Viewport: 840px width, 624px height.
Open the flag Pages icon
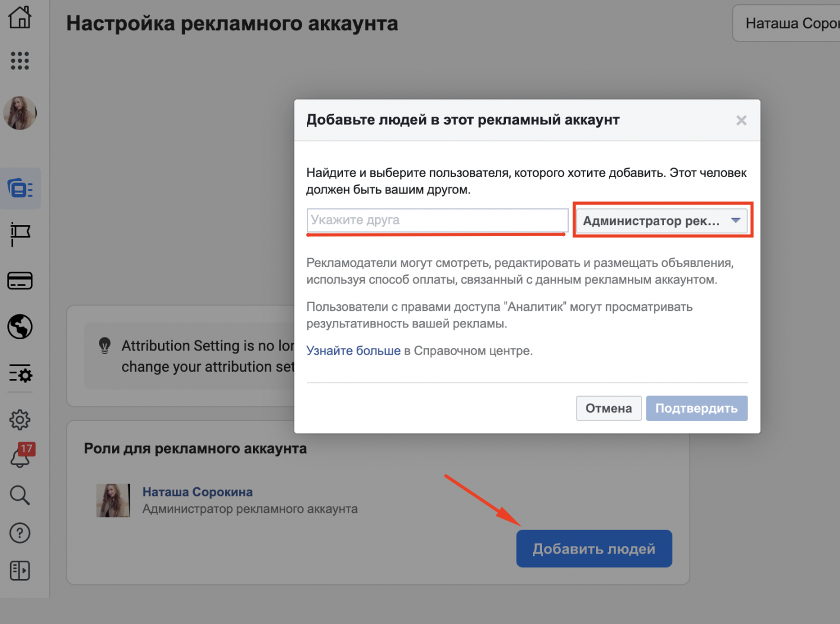click(x=20, y=234)
